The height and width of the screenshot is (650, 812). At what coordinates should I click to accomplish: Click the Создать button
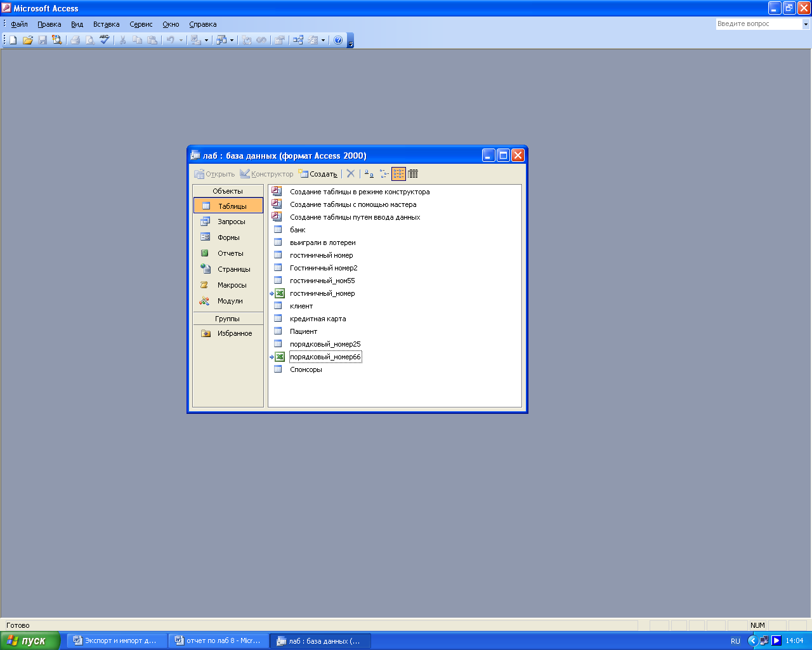[318, 173]
